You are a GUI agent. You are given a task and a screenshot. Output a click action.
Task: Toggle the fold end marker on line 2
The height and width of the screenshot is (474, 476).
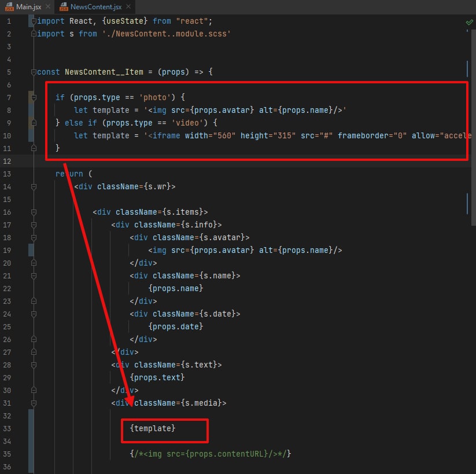point(34,34)
